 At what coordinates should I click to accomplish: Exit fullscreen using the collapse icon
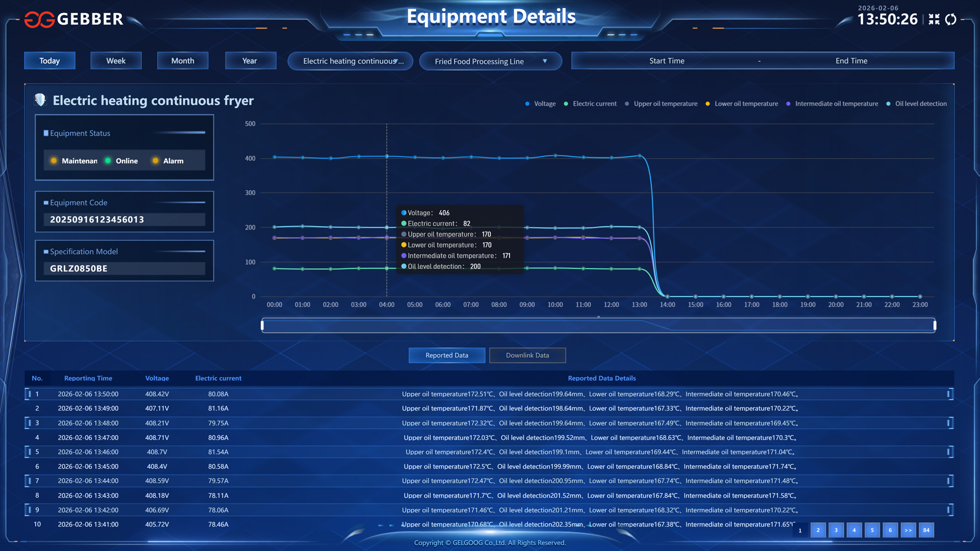click(934, 19)
